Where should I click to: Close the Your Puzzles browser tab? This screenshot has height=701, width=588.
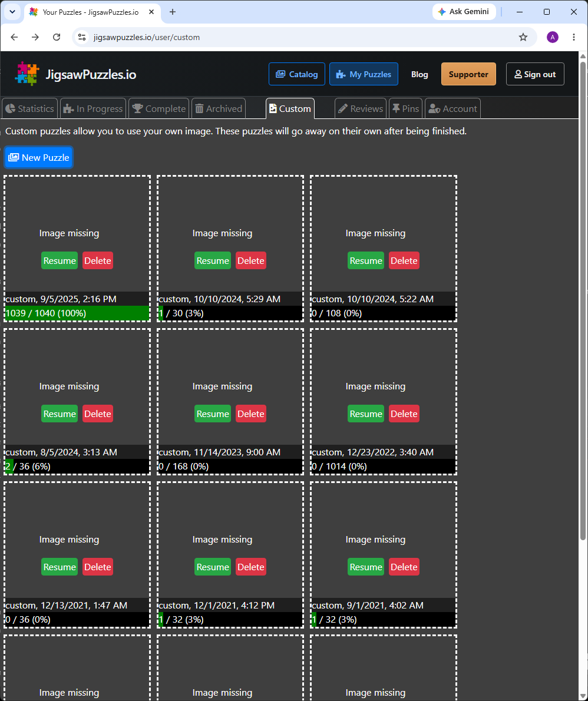151,12
